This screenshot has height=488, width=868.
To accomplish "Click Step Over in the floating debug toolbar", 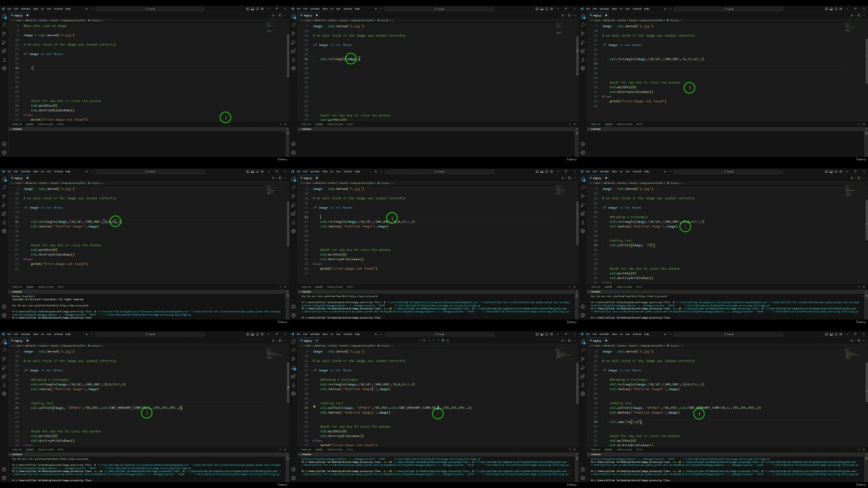I will tap(429, 340).
